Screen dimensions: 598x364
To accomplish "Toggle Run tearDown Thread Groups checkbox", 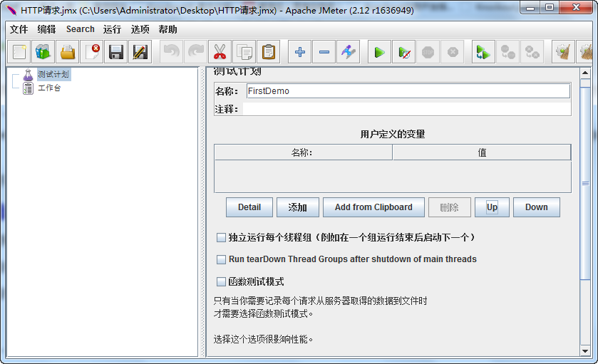I will pyautogui.click(x=221, y=259).
